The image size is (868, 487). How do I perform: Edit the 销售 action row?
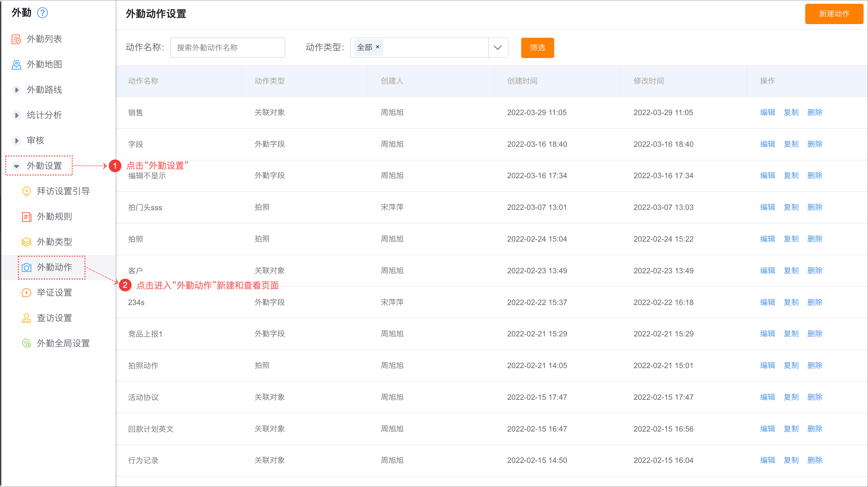767,112
